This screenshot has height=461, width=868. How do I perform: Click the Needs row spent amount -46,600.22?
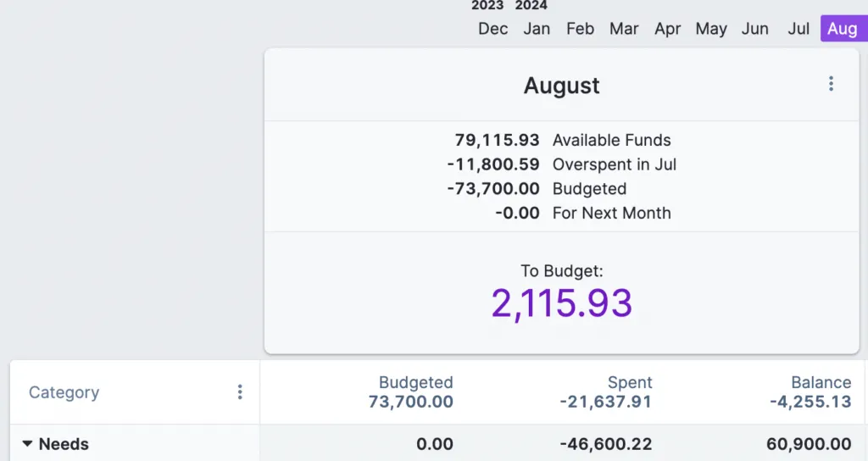click(605, 444)
